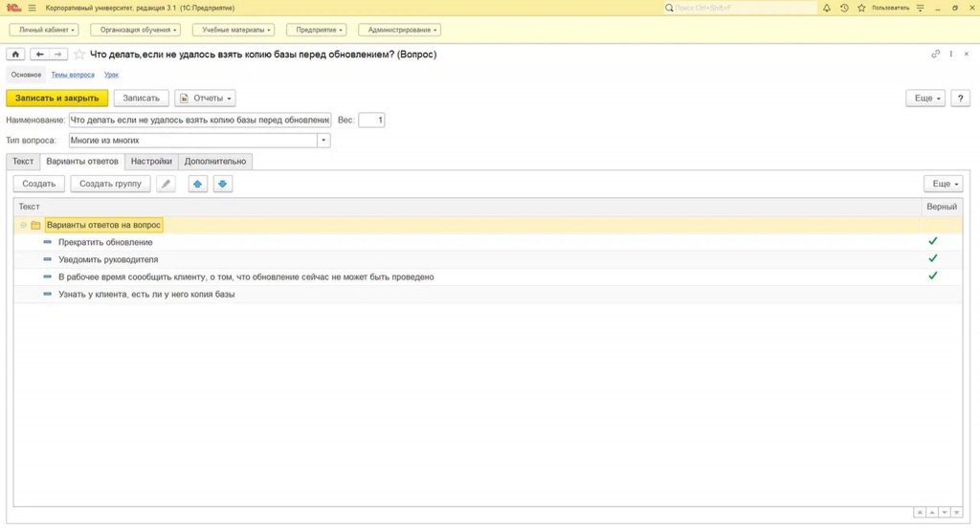Image resolution: width=980 pixels, height=530 pixels.
Task: Select row 'Уведомить руководителя'
Action: coord(487,259)
